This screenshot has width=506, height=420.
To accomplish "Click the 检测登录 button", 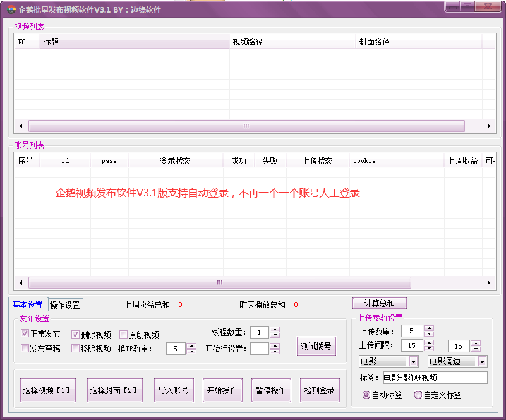I will pyautogui.click(x=320, y=390).
